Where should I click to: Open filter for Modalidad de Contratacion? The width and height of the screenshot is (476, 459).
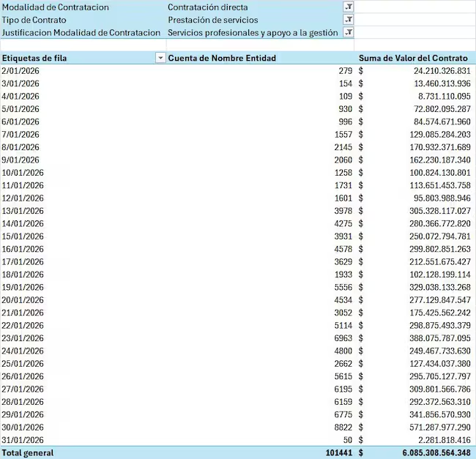coord(349,7)
